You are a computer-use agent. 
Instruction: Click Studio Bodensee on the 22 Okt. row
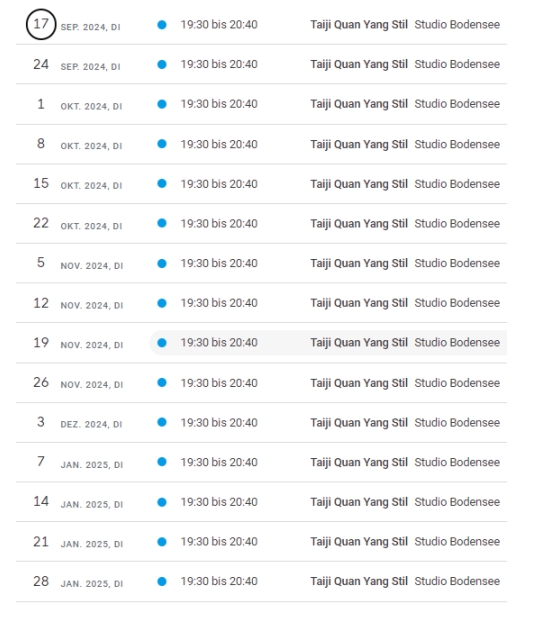[457, 224]
